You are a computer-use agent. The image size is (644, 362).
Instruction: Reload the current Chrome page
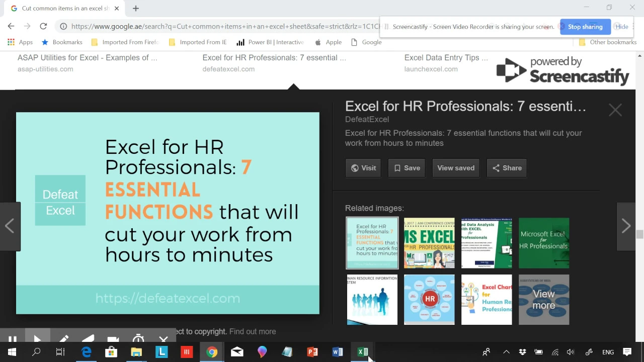[43, 27]
